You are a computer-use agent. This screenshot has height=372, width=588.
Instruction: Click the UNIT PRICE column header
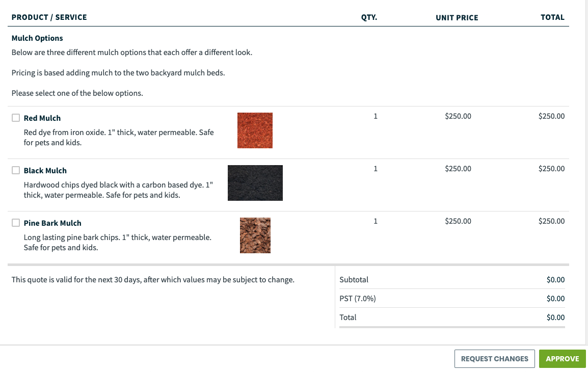point(457,17)
